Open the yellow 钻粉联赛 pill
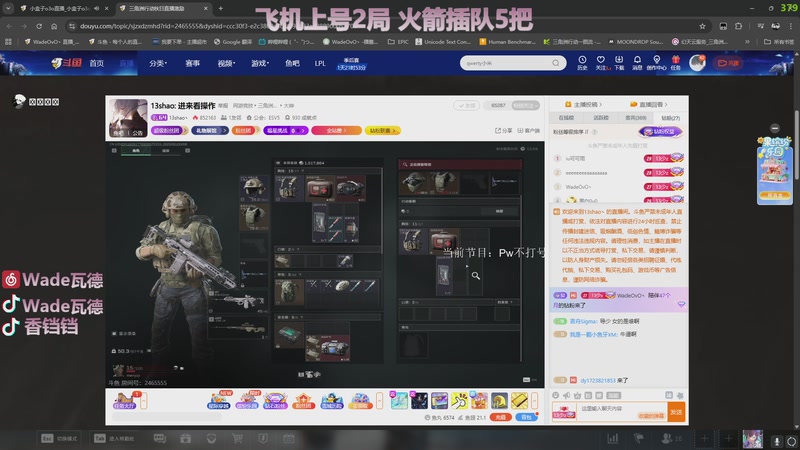Viewport: 800px width, 450px height. [x=383, y=131]
